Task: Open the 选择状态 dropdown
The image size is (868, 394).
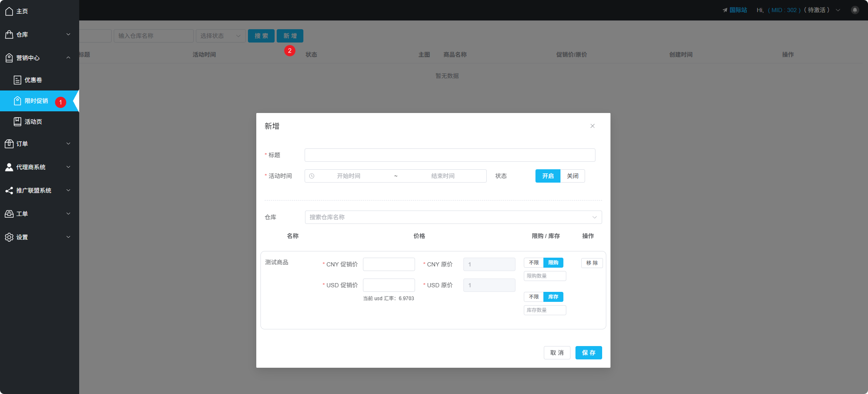Action: tap(220, 36)
